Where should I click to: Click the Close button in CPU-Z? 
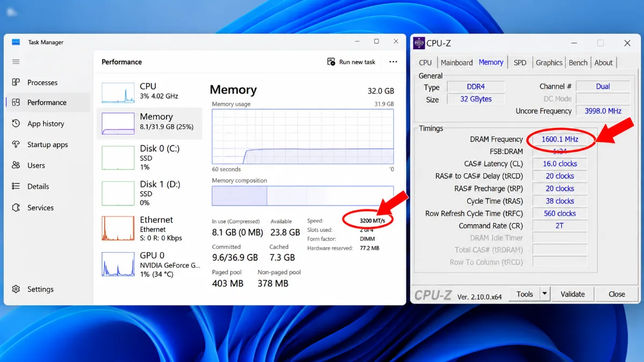[617, 294]
